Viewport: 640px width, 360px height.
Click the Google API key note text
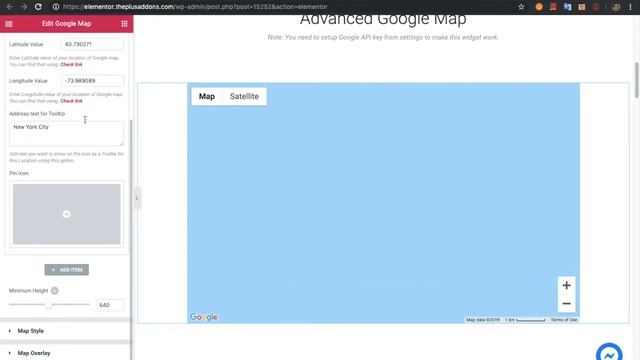tap(383, 37)
